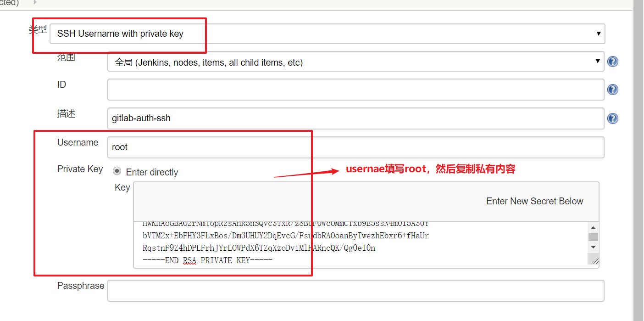Click the 描述 box containing gitlab-auth-ssh
The width and height of the screenshot is (644, 321).
pos(355,118)
